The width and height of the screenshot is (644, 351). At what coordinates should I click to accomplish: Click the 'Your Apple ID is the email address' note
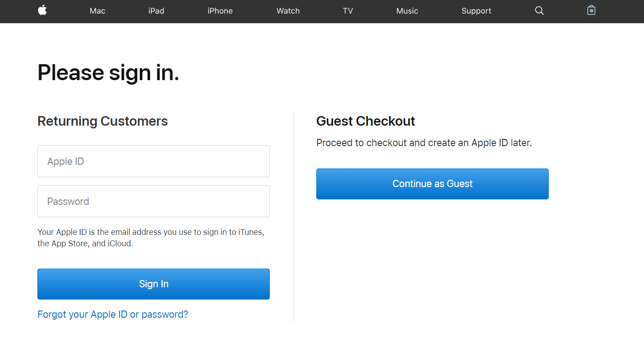tap(151, 238)
